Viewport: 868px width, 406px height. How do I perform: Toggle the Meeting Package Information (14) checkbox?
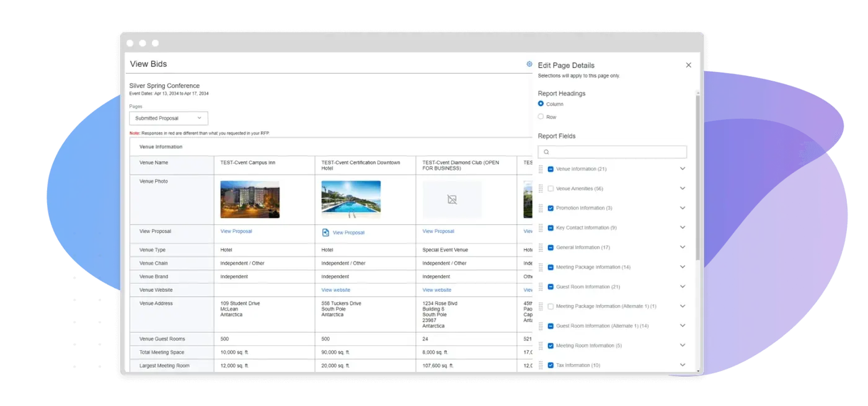(x=551, y=267)
